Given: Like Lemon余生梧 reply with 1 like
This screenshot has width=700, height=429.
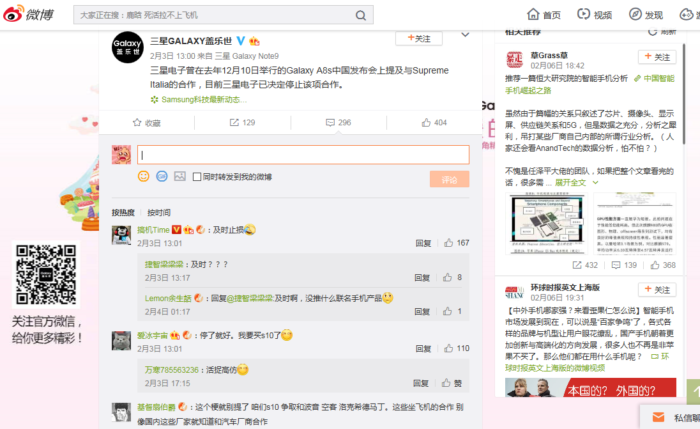Looking at the screenshot, I should (452, 311).
